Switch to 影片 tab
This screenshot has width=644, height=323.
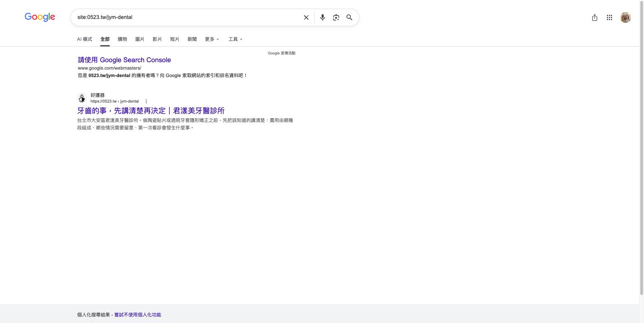pyautogui.click(x=157, y=39)
